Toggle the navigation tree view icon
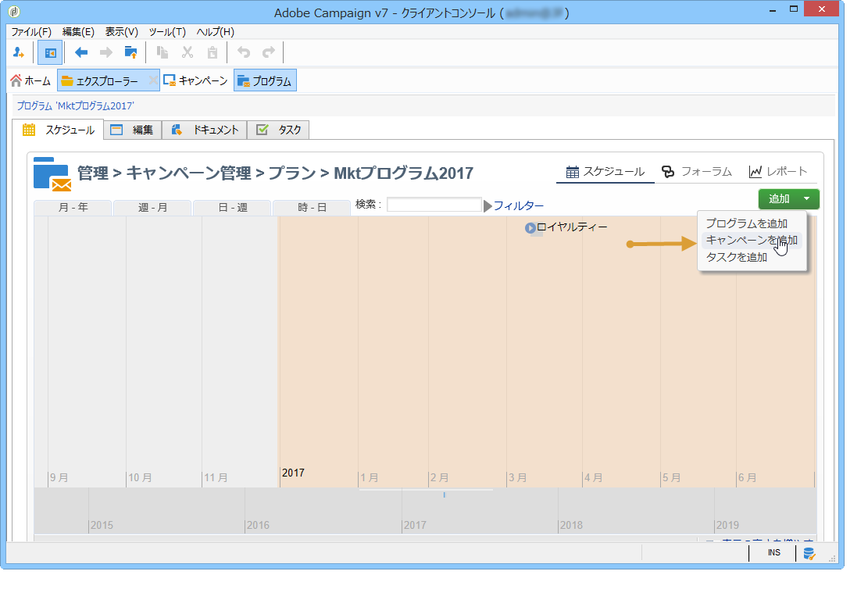 point(50,53)
